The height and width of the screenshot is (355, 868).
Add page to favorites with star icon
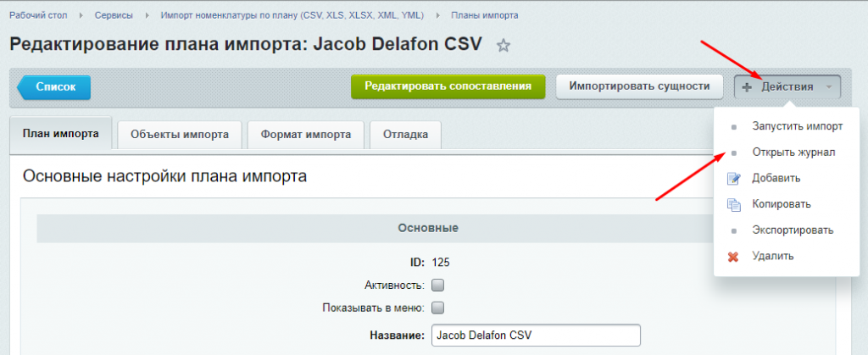[x=504, y=46]
